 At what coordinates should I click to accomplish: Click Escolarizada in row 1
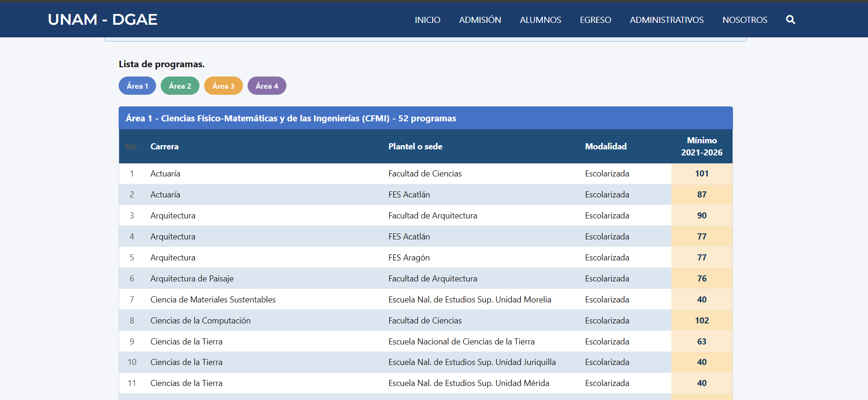click(x=607, y=174)
